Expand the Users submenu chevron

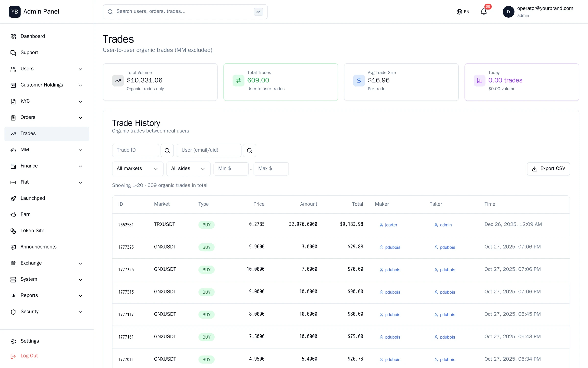click(x=80, y=69)
